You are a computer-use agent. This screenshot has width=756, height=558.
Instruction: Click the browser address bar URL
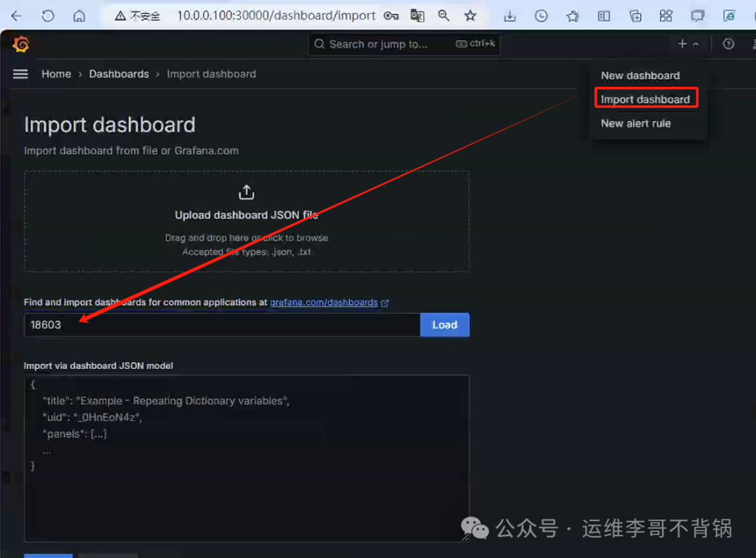276,16
